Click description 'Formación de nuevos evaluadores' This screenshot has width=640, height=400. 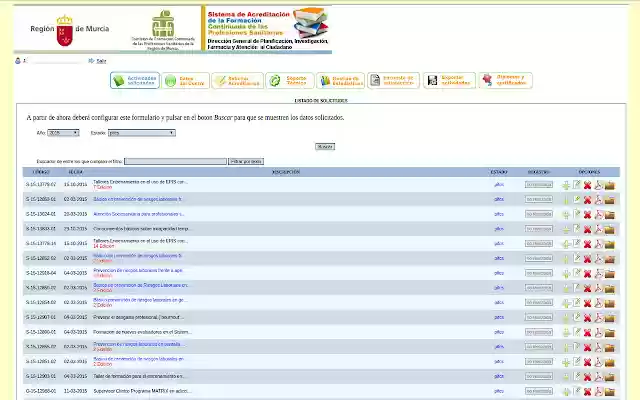click(x=142, y=332)
